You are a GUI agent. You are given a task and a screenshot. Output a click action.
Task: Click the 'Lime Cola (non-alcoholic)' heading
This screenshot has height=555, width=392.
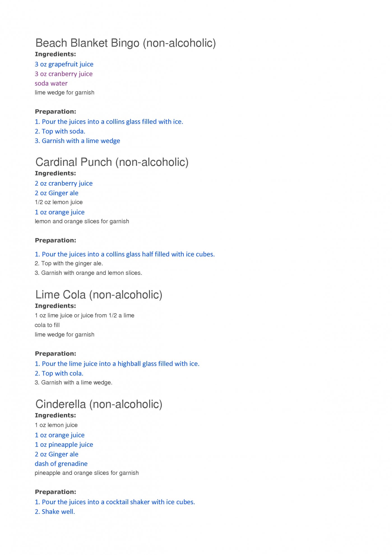(x=99, y=295)
